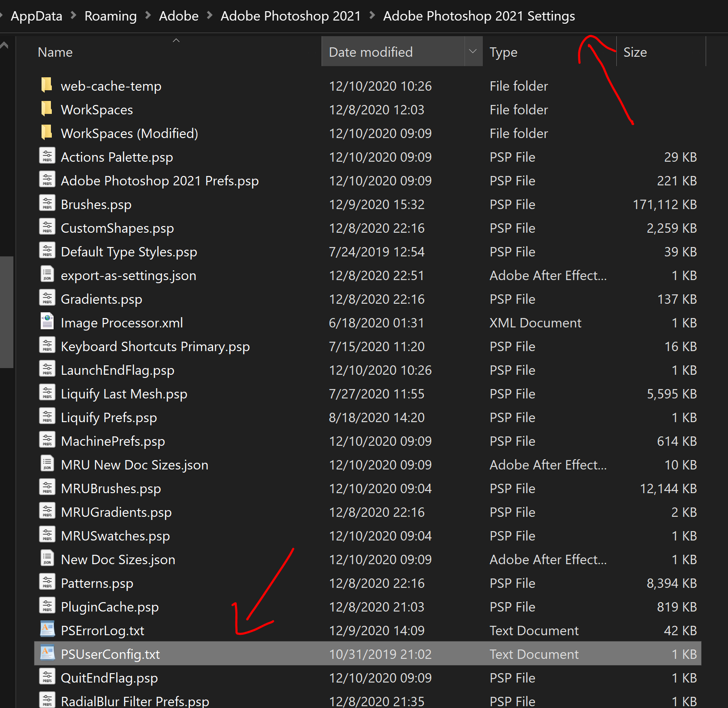This screenshot has height=708, width=728.
Task: Click the 42 KB size of PSErrorLog.txt
Action: coord(680,630)
